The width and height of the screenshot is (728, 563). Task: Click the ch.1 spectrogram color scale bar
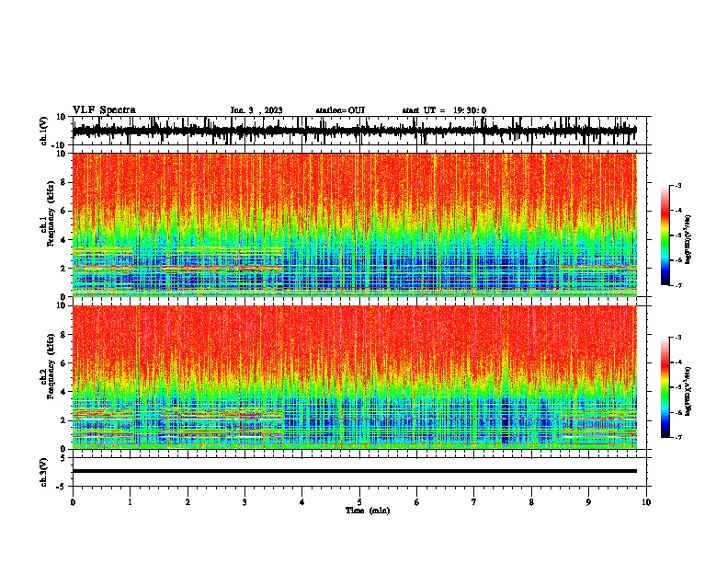point(665,236)
